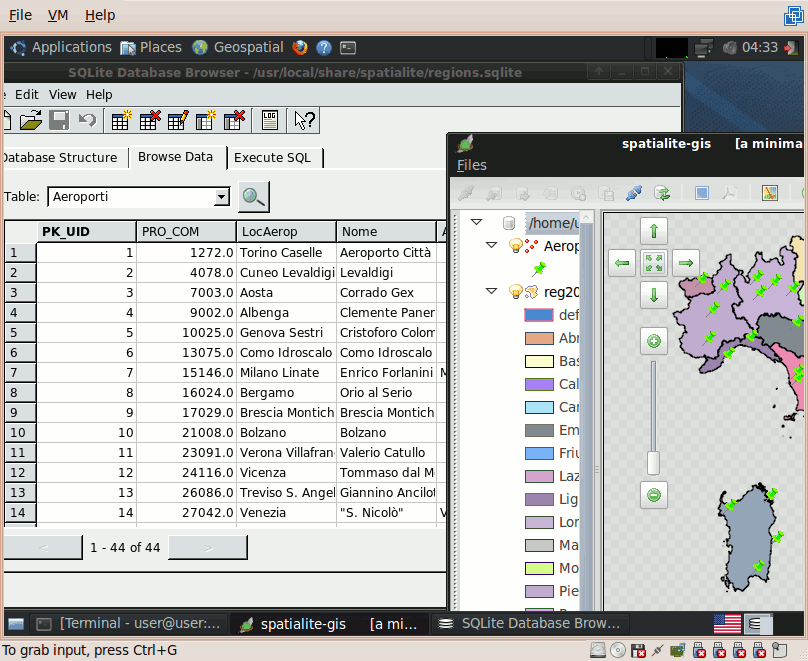Image resolution: width=808 pixels, height=661 pixels.
Task: Open the Files menu in spatialite-gis
Action: pyautogui.click(x=472, y=165)
